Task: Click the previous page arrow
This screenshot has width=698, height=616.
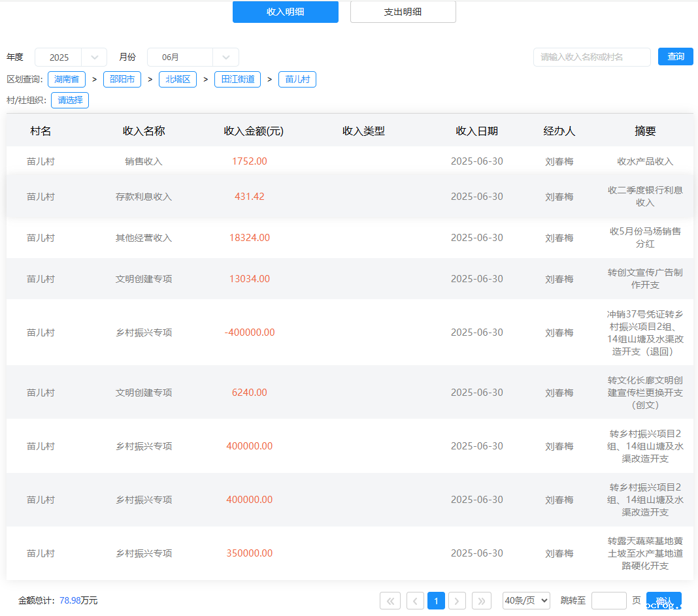Action: point(415,601)
